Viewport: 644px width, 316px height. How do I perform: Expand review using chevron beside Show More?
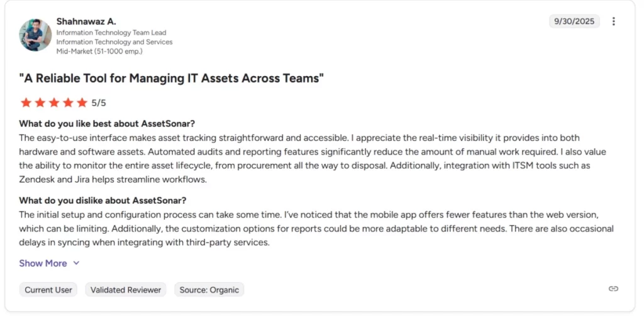tap(77, 263)
